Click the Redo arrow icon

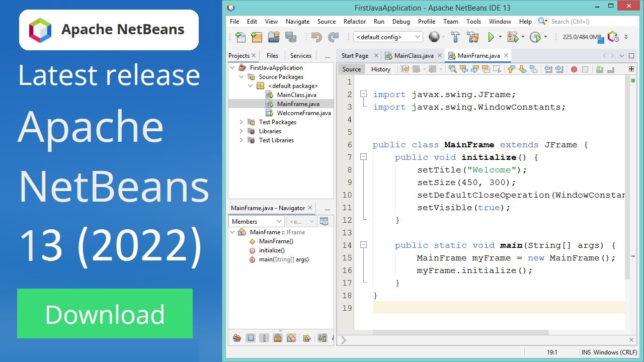tap(333, 37)
